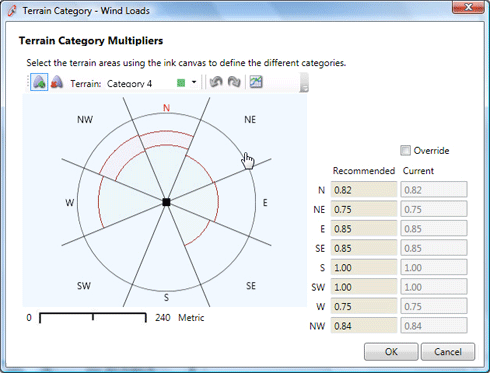The image size is (490, 373).
Task: Enable the Override checkbox
Action: coord(405,151)
